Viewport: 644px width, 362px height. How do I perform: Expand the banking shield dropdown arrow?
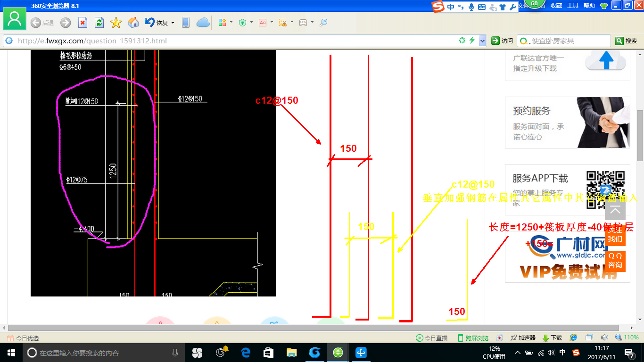[251, 22]
